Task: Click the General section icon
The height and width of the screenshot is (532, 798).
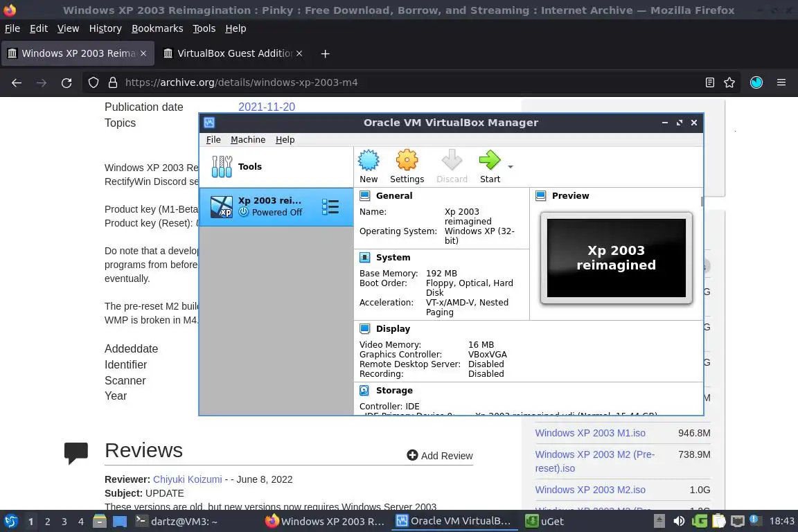Action: (x=365, y=195)
